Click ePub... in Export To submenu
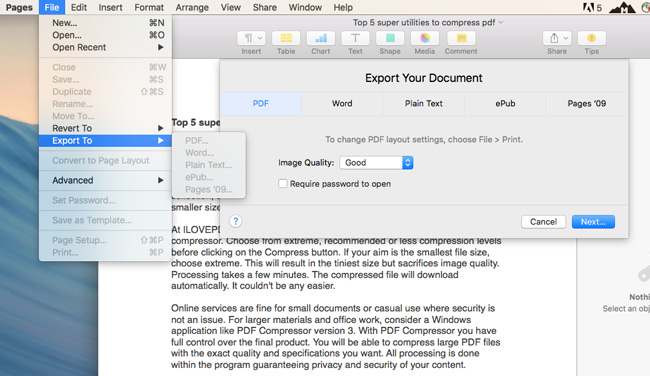 tap(209, 177)
